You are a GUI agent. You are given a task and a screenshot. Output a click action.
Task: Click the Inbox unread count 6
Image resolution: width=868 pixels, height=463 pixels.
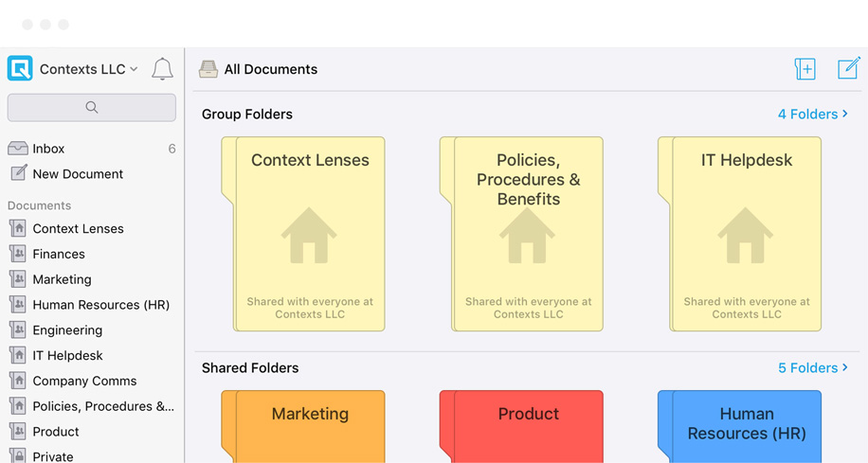click(x=172, y=149)
